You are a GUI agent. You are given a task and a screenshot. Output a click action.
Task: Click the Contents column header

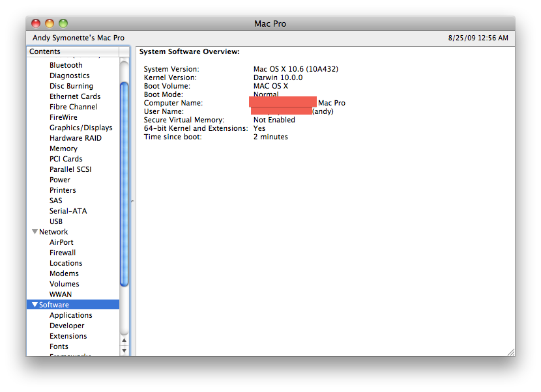pyautogui.click(x=73, y=51)
